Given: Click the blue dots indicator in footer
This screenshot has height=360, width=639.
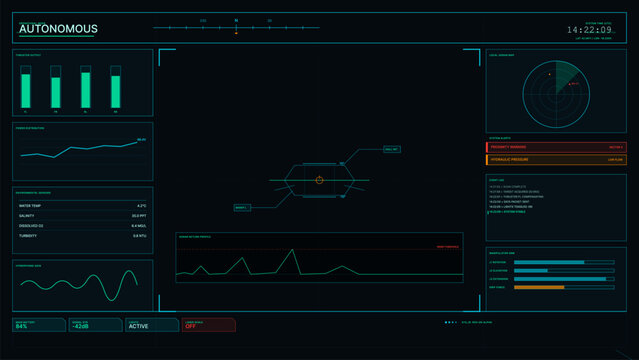Looking at the screenshot, I should point(451,322).
